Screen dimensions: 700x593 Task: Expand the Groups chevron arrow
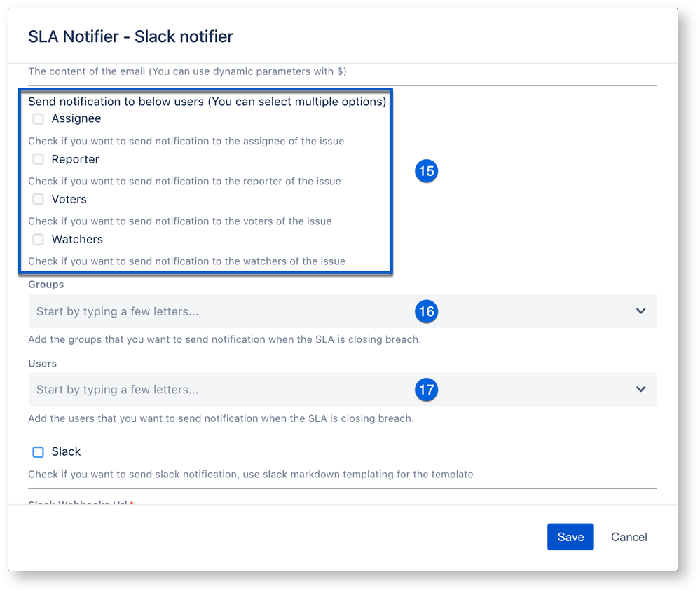[640, 311]
